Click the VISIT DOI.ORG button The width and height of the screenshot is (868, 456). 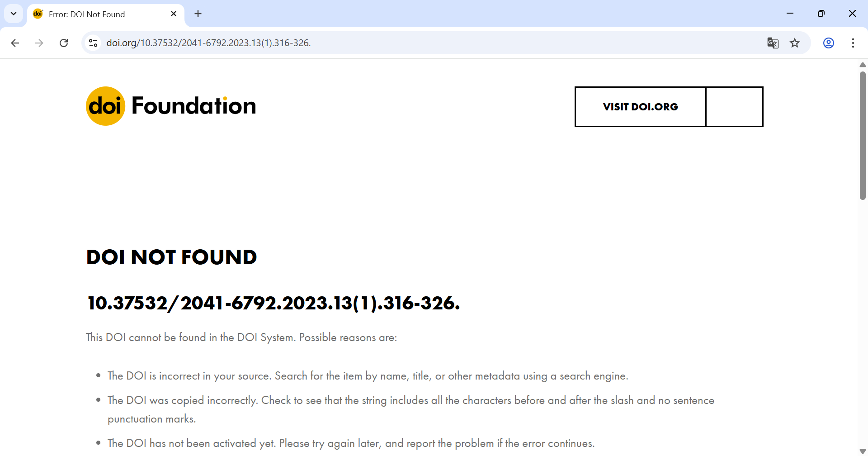(x=640, y=107)
